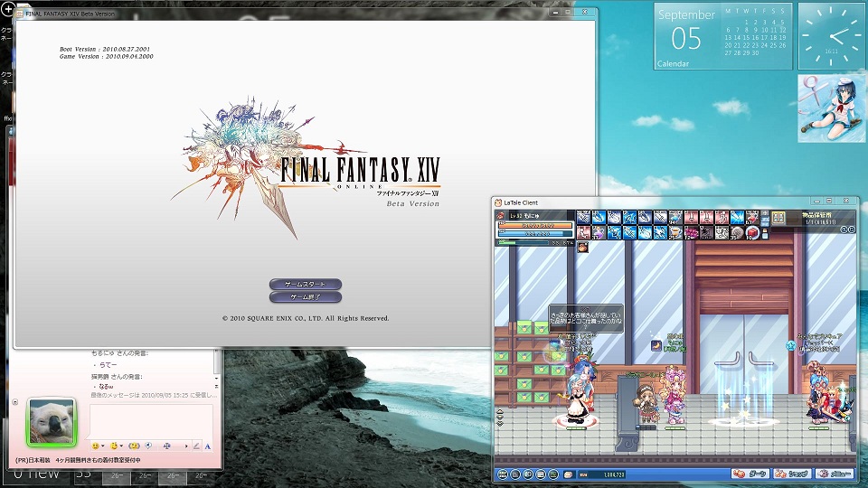Image resolution: width=868 pixels, height=488 pixels.
Task: Click the LaTale blue SP bar
Action: point(535,233)
